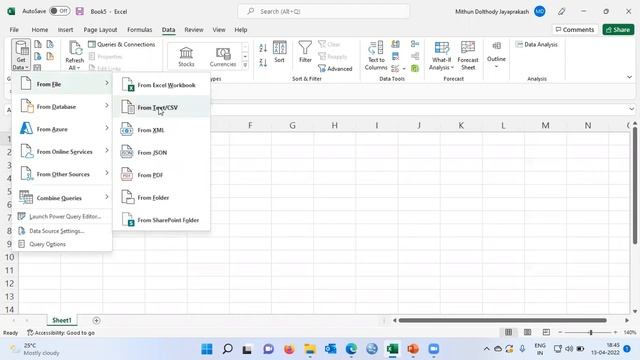This screenshot has width=640, height=360.
Task: Open Launch Power Query Editor
Action: coord(62,216)
